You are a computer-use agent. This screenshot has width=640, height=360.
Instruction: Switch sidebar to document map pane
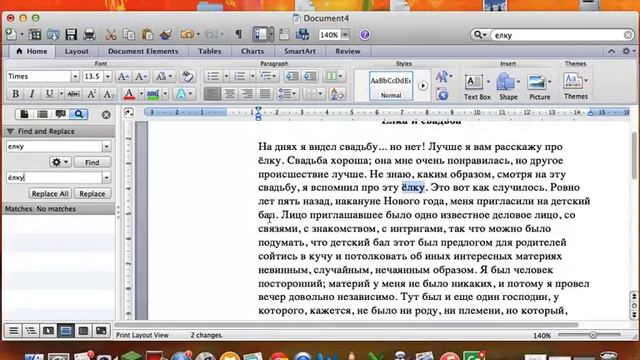[x=42, y=114]
